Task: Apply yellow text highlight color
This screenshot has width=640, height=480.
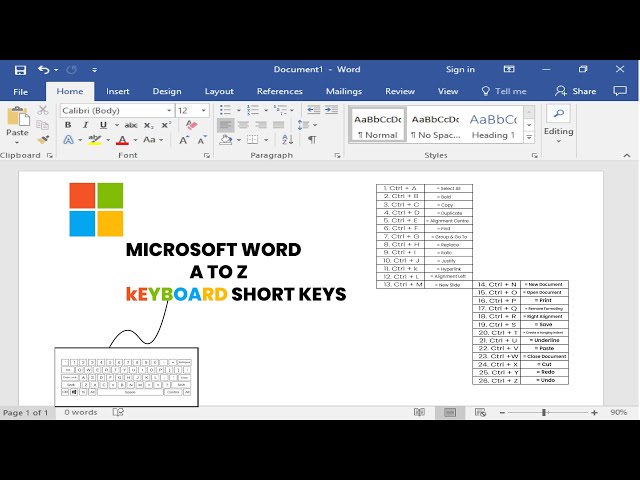Action: (95, 140)
